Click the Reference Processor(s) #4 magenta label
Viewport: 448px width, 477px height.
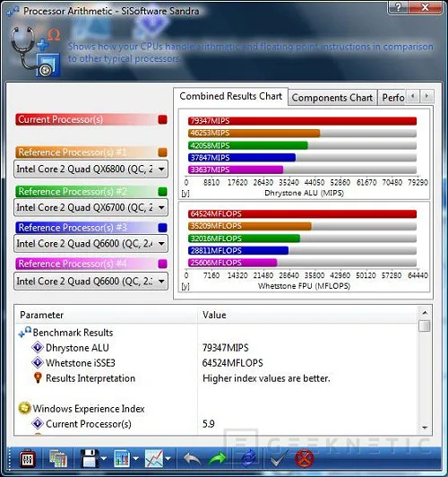(73, 264)
